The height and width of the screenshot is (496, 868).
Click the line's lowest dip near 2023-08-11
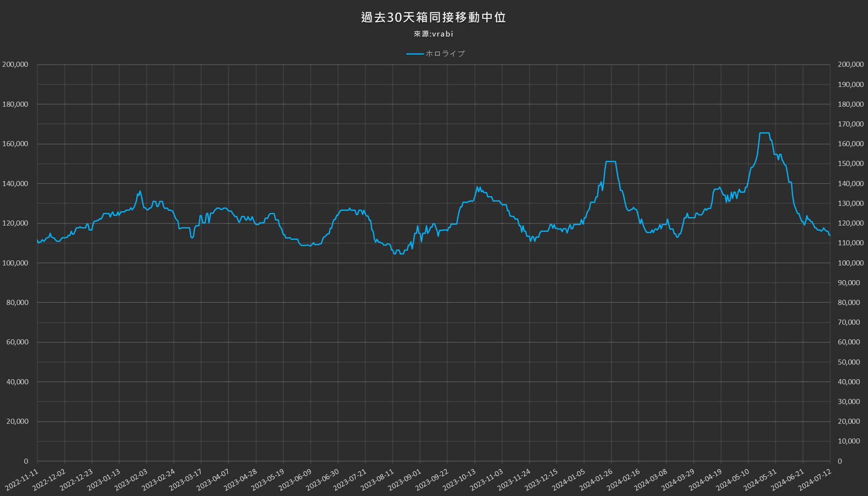(395, 254)
